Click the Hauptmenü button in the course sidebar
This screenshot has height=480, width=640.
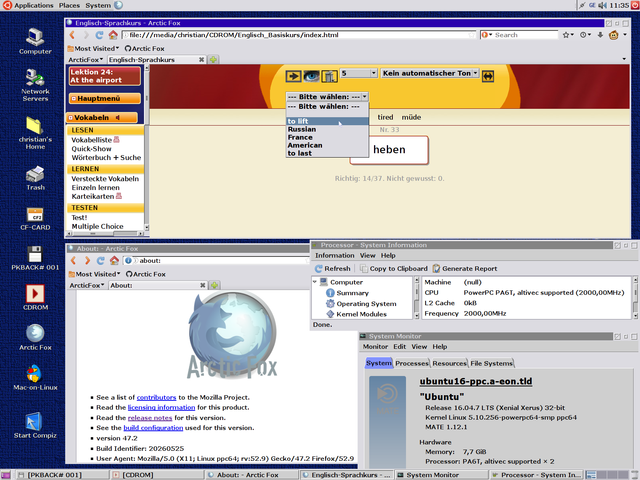[x=105, y=98]
